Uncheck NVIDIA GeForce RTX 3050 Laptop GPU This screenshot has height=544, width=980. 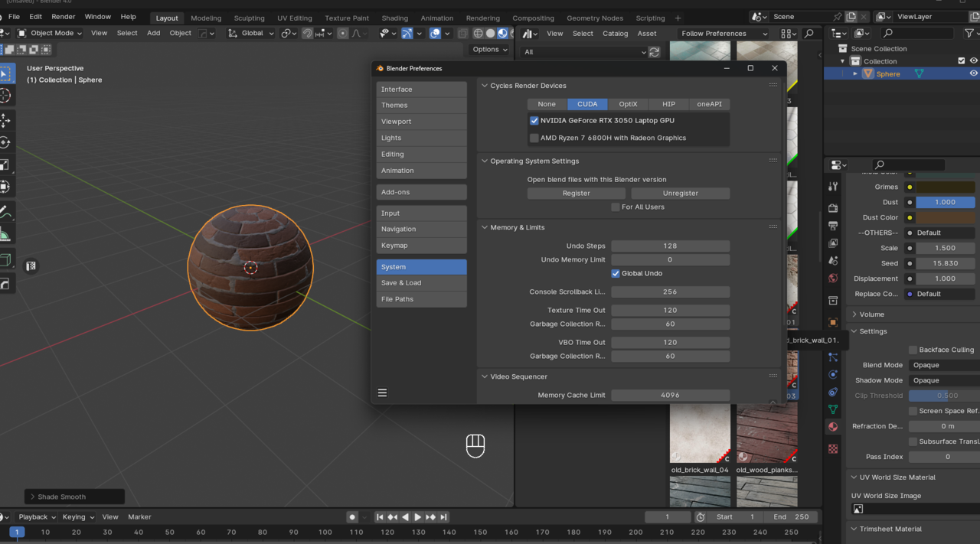[x=534, y=121]
